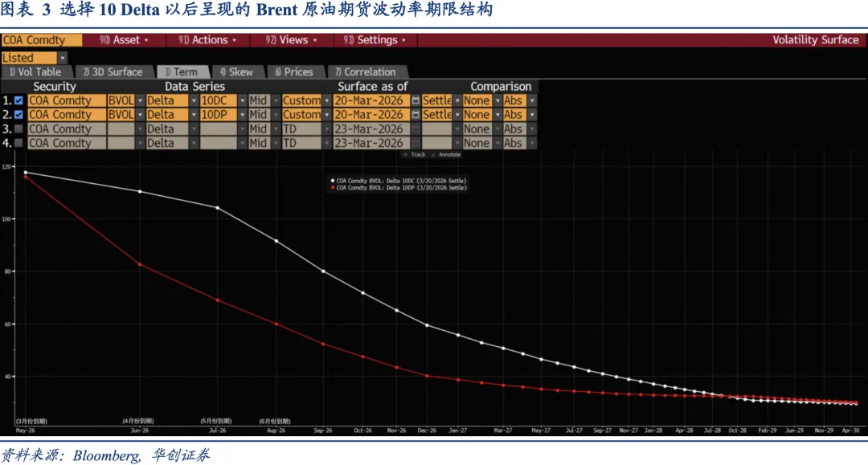Open row 1 10DC dropdown
868x465 pixels.
pos(242,100)
